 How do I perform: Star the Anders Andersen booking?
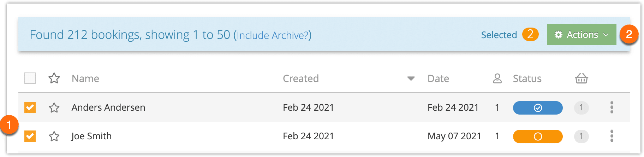click(x=54, y=107)
